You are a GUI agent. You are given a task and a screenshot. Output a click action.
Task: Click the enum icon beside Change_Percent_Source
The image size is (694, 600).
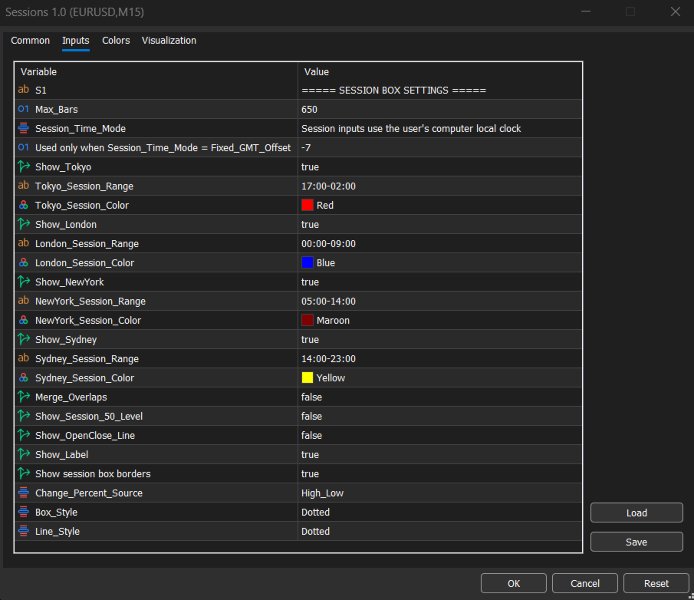(x=23, y=493)
